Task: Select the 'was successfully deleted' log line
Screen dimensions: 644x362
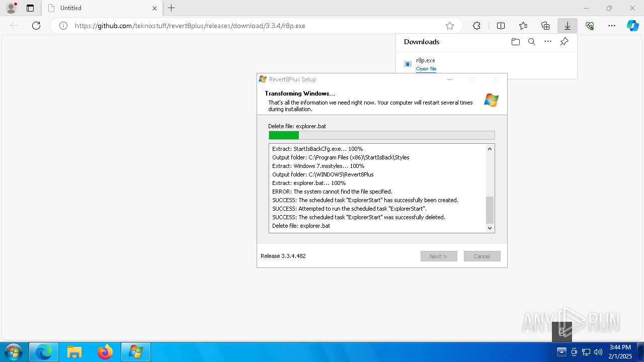Action: pyautogui.click(x=359, y=217)
